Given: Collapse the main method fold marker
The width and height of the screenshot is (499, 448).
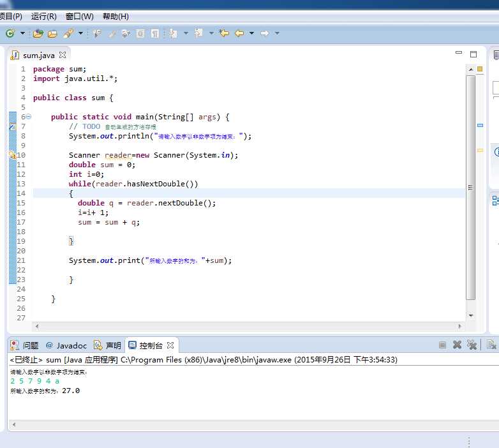Looking at the screenshot, I should [28, 117].
